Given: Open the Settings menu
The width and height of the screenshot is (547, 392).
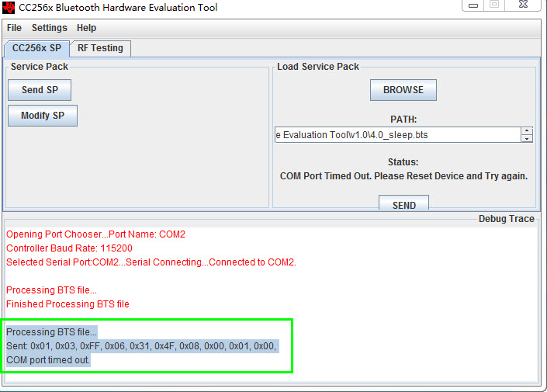Looking at the screenshot, I should coord(49,28).
